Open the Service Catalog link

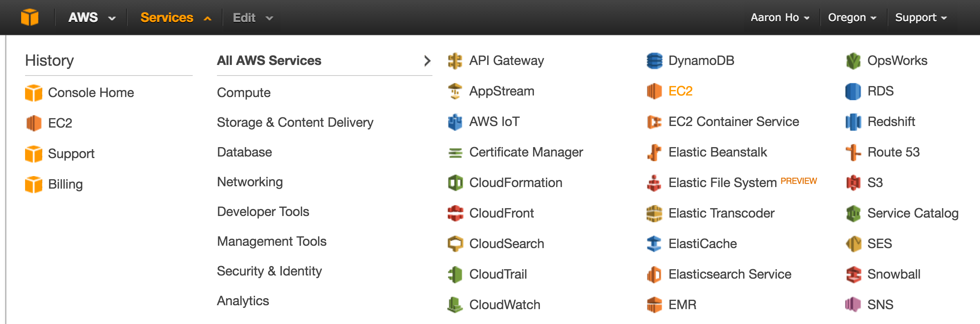pos(913,213)
